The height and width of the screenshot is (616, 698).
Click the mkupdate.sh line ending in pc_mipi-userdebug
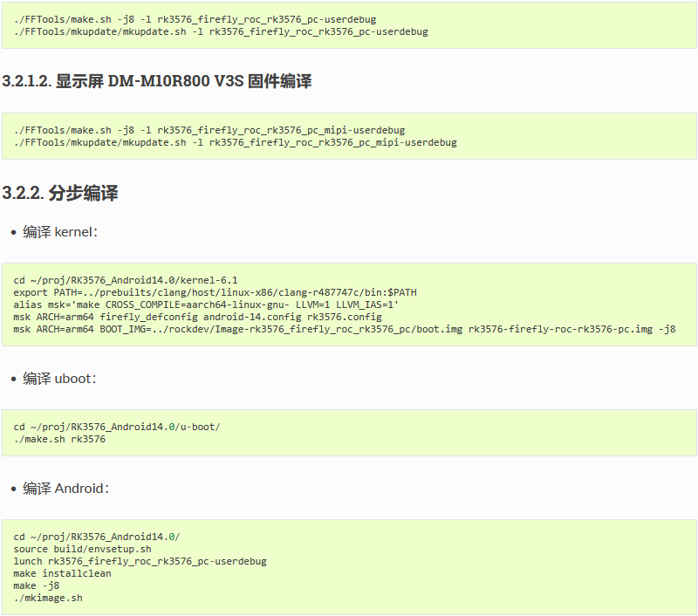235,142
